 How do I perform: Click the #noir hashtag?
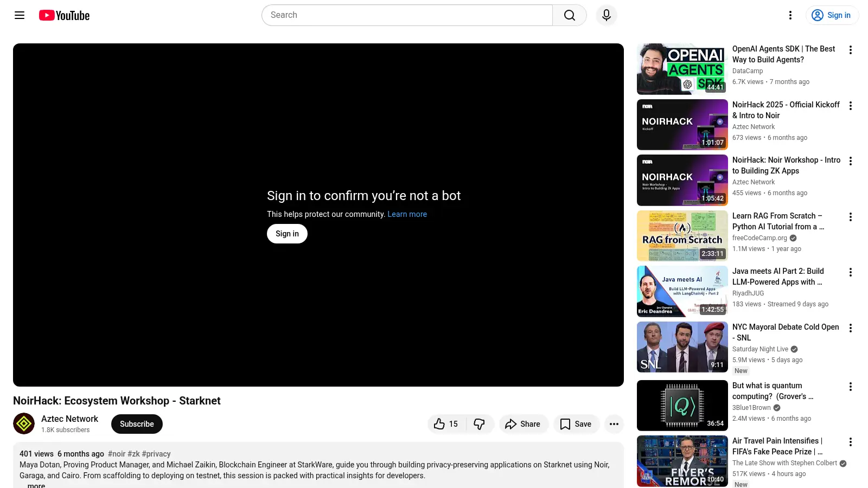tap(117, 454)
